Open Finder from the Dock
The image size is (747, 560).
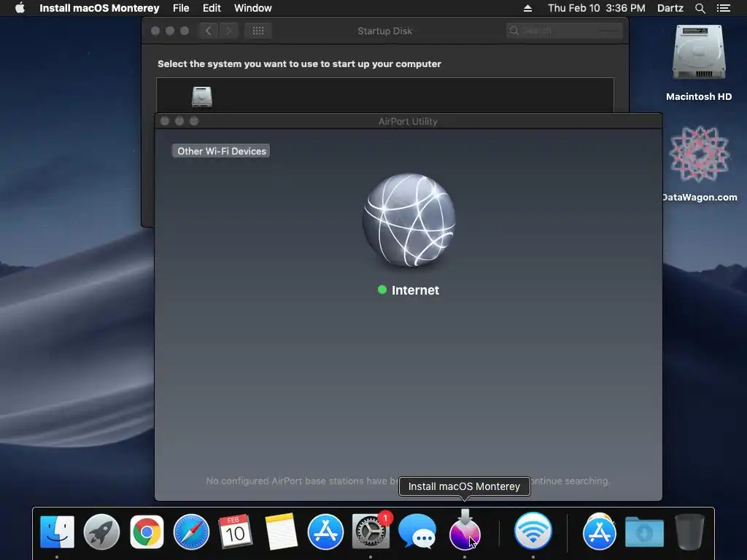[57, 532]
